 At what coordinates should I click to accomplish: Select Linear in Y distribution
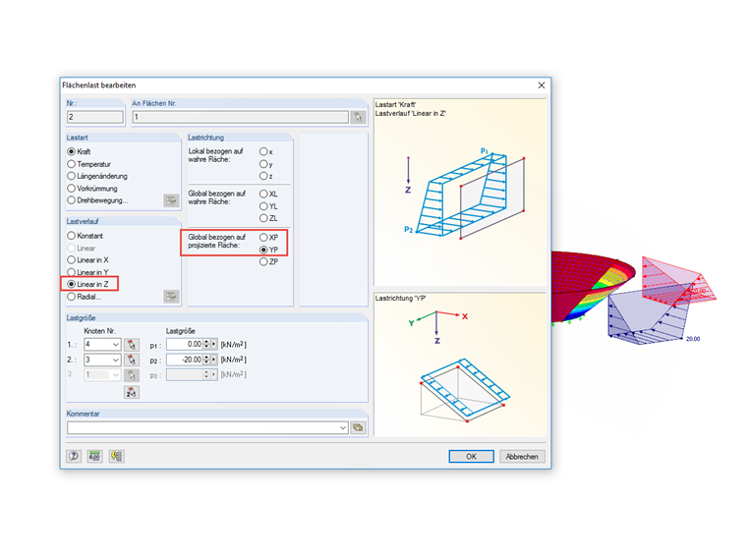tap(72, 272)
